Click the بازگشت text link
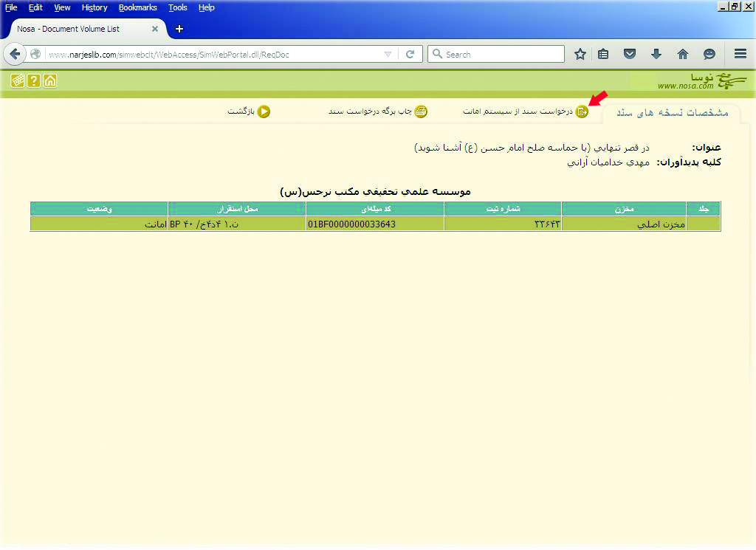Image resolution: width=756 pixels, height=550 pixels. click(241, 111)
